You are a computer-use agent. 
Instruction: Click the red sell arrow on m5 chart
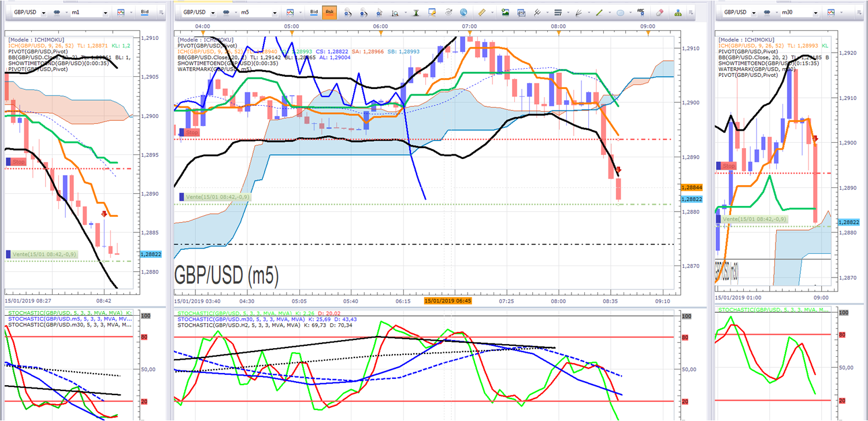click(x=618, y=170)
